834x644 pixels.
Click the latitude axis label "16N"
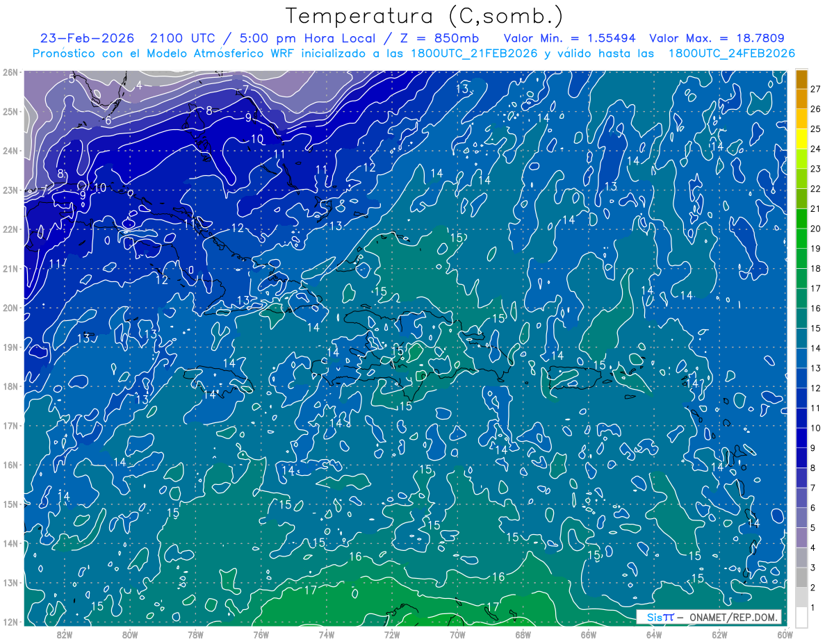[x=10, y=465]
